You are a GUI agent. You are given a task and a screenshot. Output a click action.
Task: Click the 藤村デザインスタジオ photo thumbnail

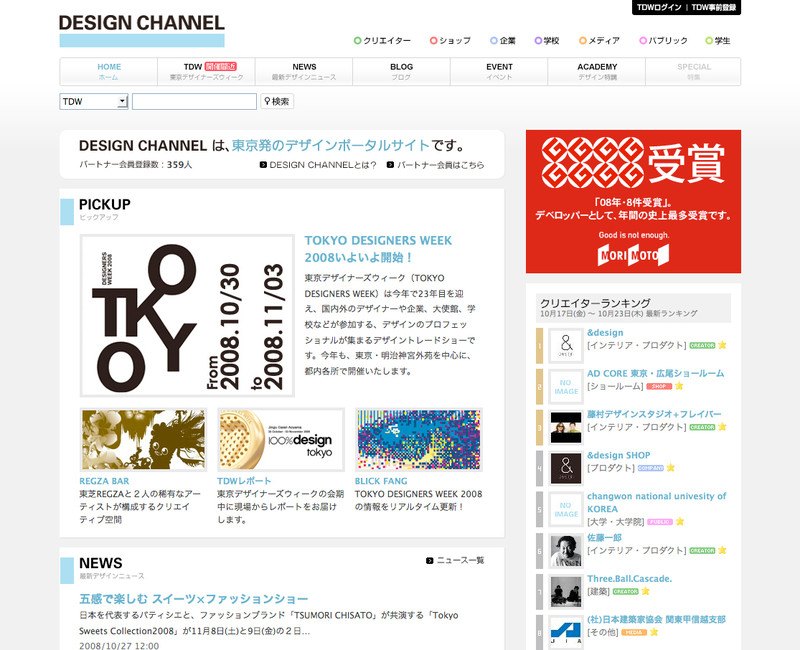tap(566, 428)
